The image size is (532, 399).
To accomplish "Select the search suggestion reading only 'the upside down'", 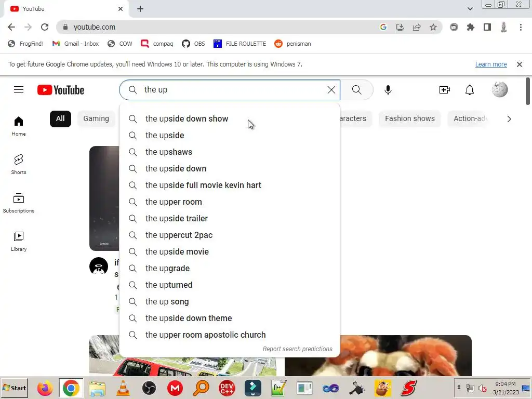I will click(x=230, y=169).
